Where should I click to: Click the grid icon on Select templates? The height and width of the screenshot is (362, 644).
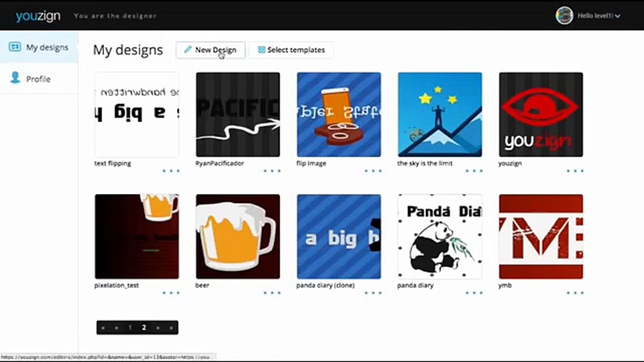click(x=261, y=50)
